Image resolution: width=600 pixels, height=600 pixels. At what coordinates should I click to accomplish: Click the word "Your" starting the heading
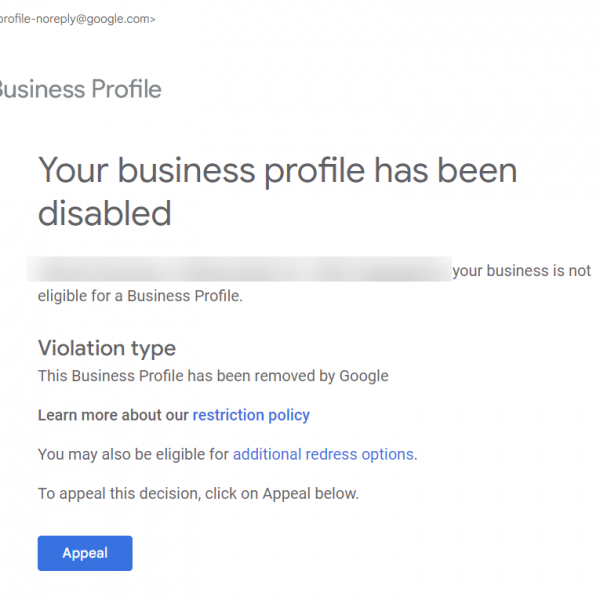pyautogui.click(x=73, y=171)
